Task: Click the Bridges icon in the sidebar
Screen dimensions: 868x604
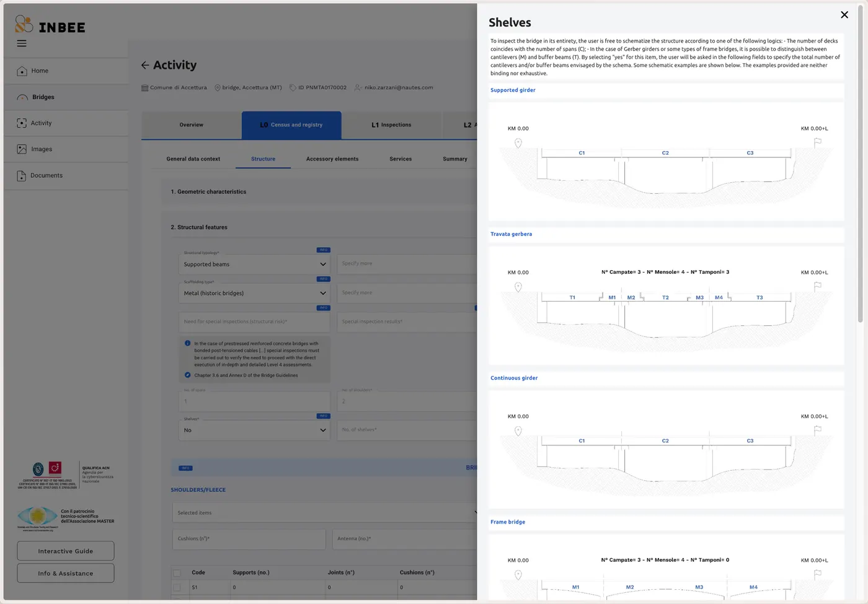Action: tap(22, 97)
